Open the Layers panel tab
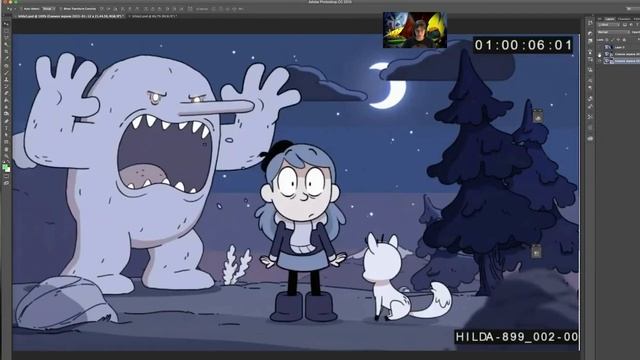The image size is (640, 360). (x=609, y=19)
